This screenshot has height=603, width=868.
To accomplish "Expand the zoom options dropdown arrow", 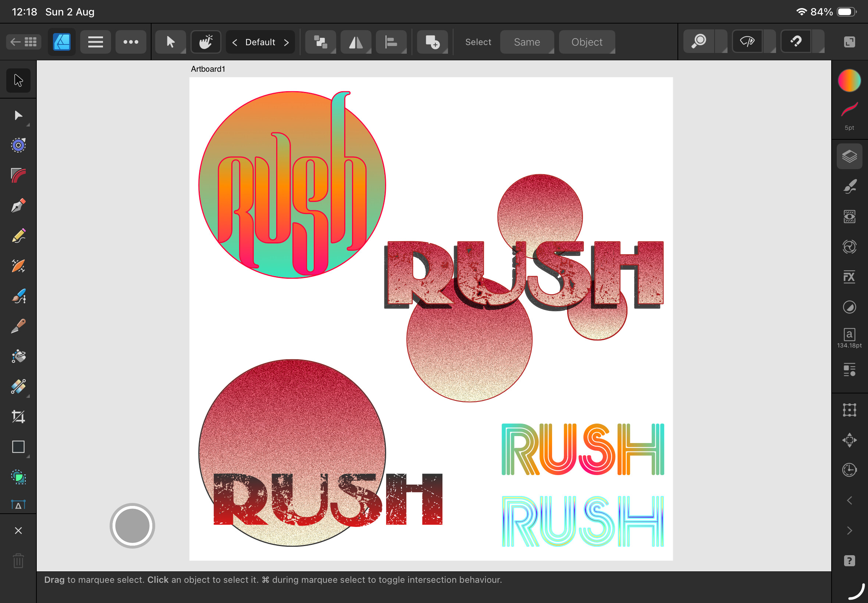I will [x=721, y=41].
